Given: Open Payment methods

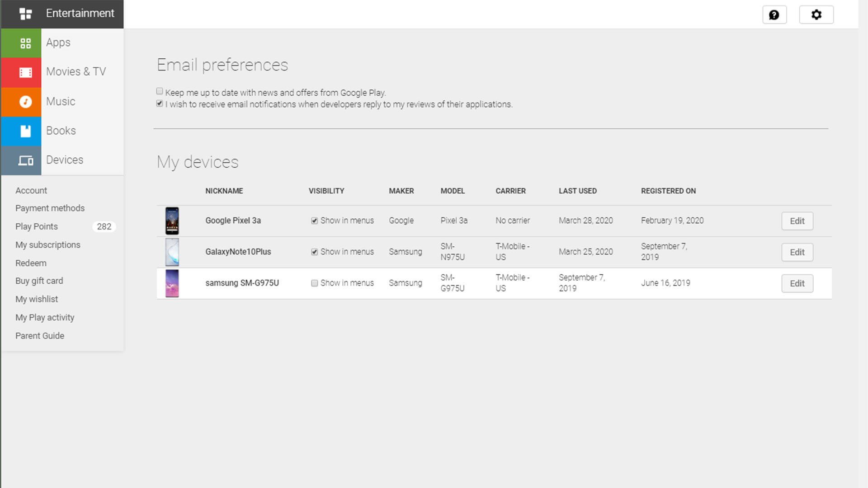Looking at the screenshot, I should coord(50,208).
